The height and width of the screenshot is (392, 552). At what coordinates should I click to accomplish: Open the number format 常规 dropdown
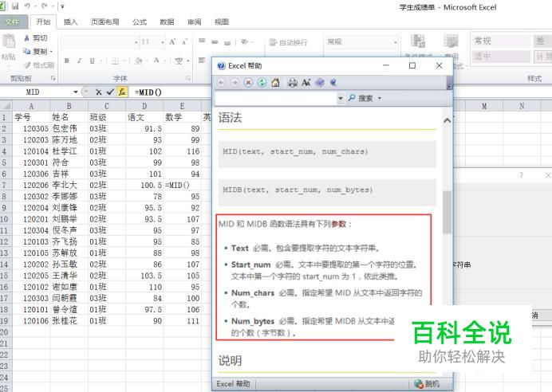pos(396,42)
